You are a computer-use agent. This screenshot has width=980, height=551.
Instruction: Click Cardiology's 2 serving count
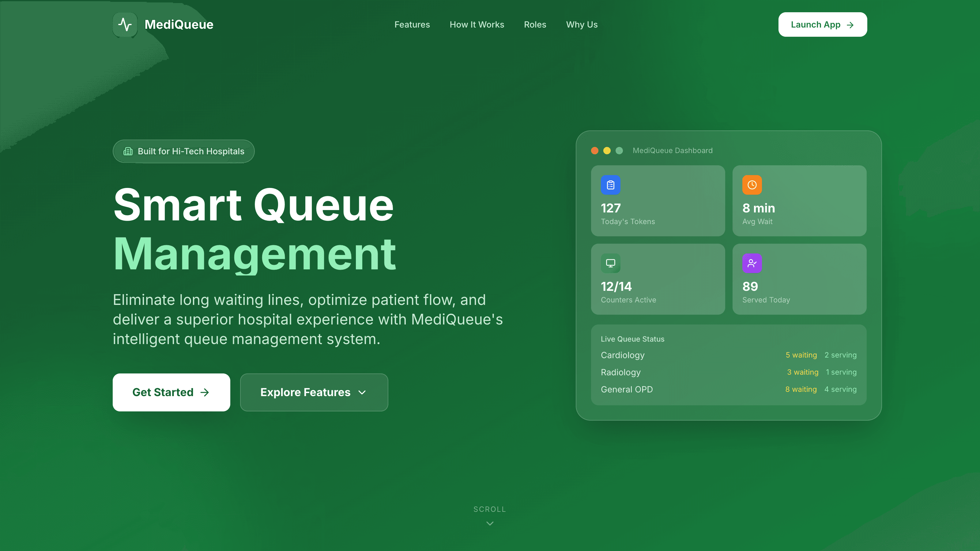click(x=840, y=355)
